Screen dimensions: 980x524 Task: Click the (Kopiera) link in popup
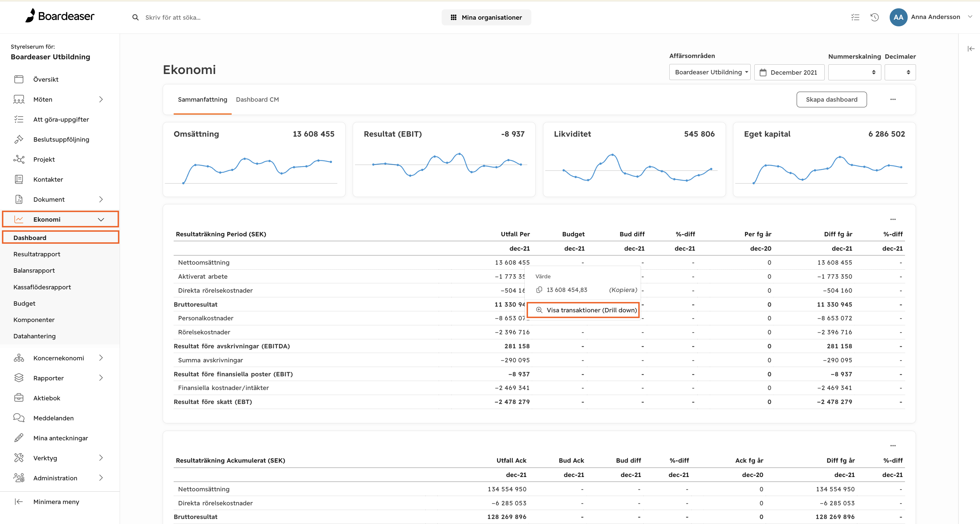[x=623, y=290]
